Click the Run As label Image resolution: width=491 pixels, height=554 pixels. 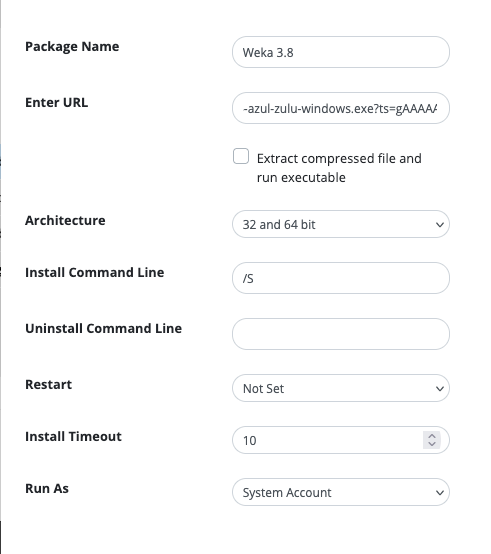pyautogui.click(x=47, y=488)
